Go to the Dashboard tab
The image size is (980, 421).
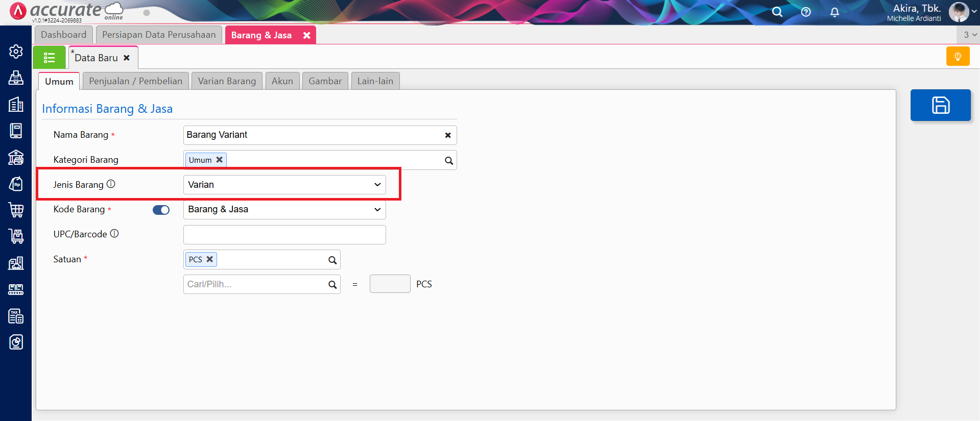click(64, 35)
